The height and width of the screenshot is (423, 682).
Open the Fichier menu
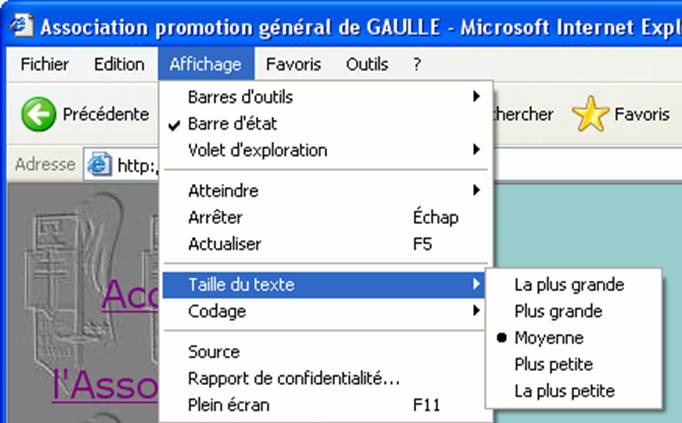44,64
